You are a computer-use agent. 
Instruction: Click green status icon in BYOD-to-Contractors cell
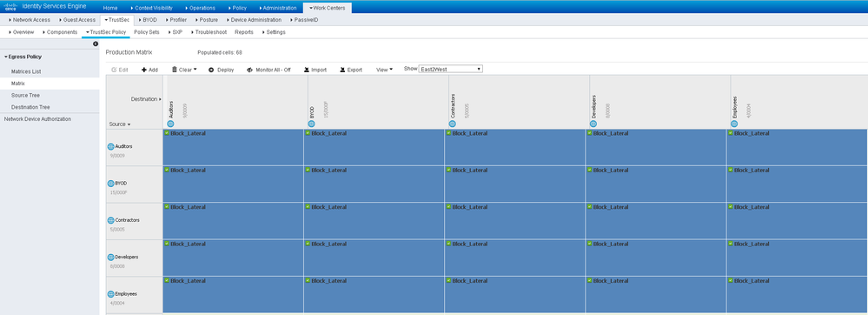pos(448,170)
